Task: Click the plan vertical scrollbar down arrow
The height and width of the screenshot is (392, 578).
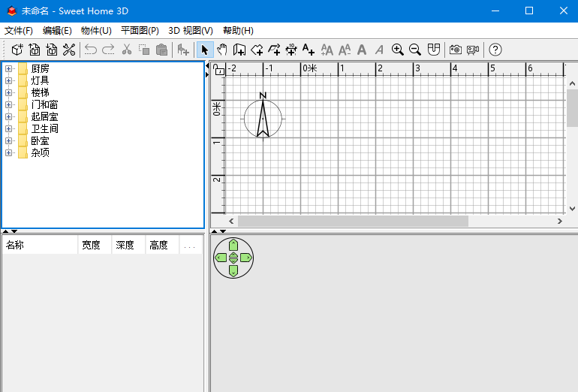Action: (x=572, y=209)
